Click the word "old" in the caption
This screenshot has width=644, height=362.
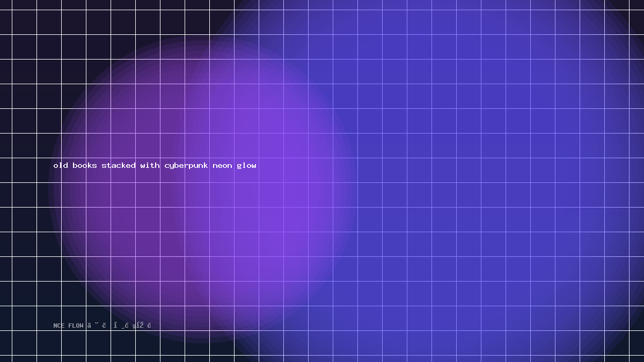point(61,165)
